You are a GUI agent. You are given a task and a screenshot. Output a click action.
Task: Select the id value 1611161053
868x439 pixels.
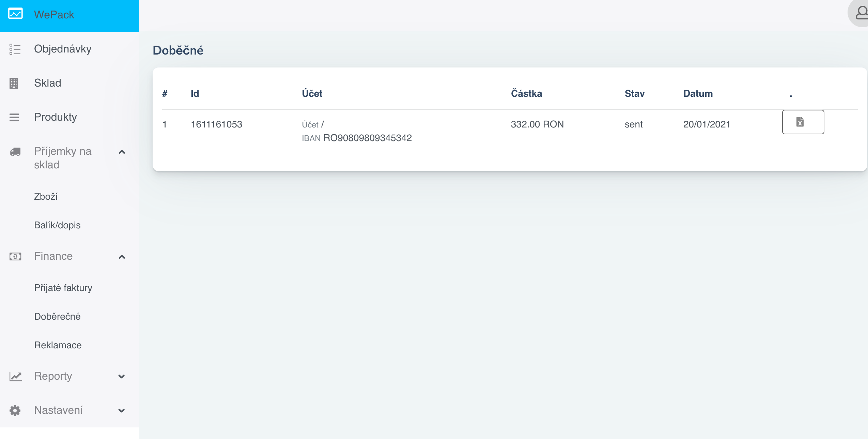pos(217,124)
